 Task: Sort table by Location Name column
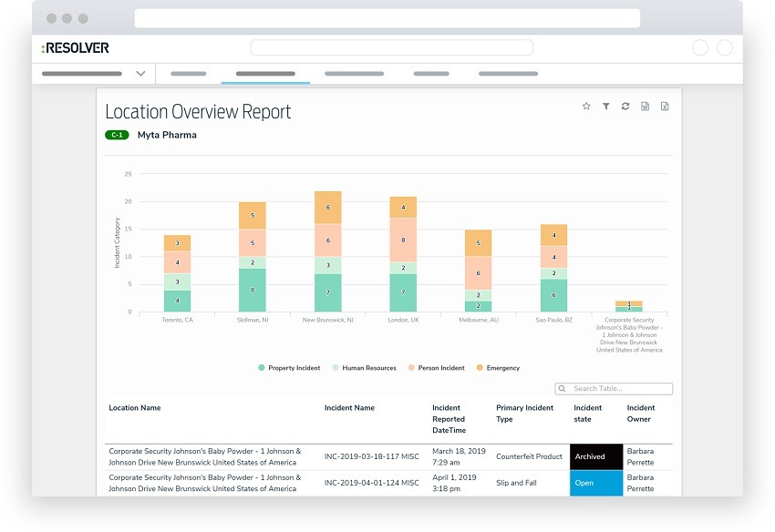coord(135,408)
